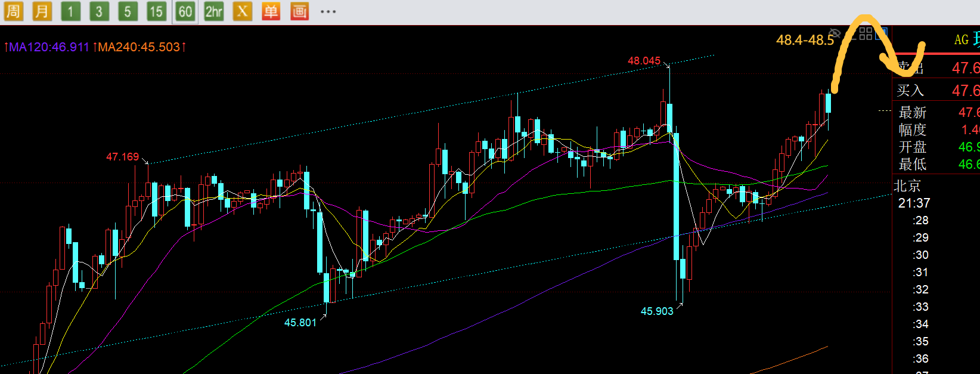Click the orange X toolbar button
Image resolution: width=980 pixels, height=374 pixels.
242,11
